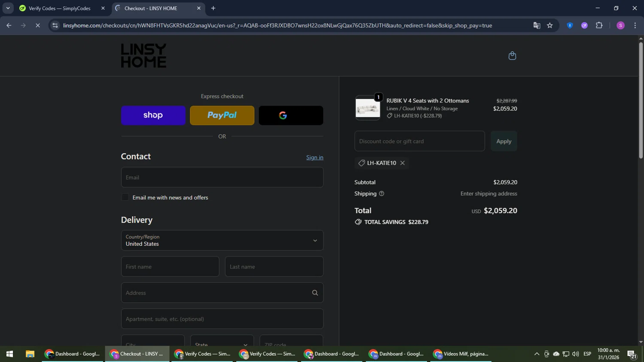Switch to Checkout - LINSY taskbar window
Viewport: 644px width, 362px height.
(137, 354)
